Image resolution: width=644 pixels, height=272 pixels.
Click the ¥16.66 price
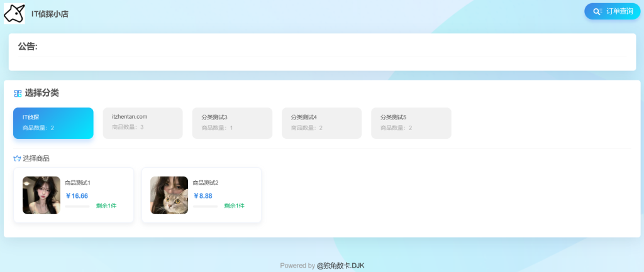pos(77,196)
